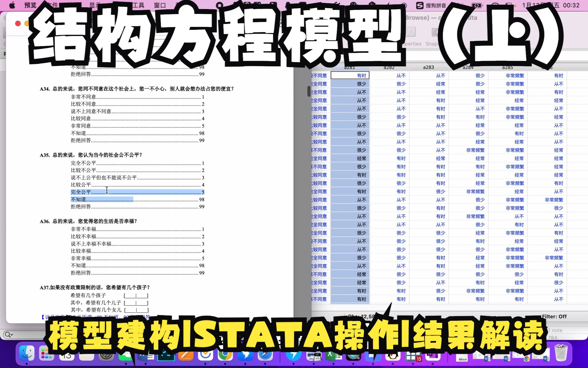Click the Preview window vertical scrollbar thumb
Image resolution: width=588 pixels, height=368 pixels.
coord(309,91)
